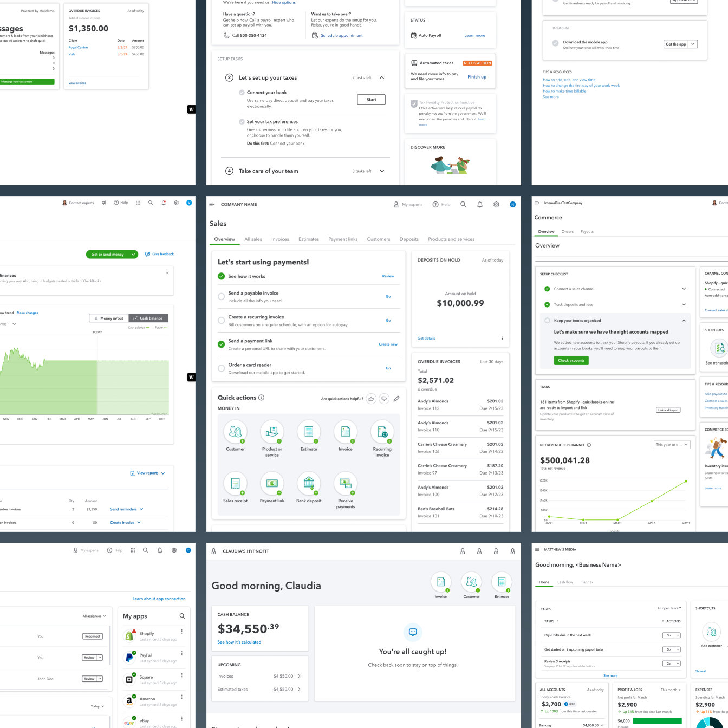Open Estimate shortcut on Claudia's Hypnofit dashboard
Image resolution: width=728 pixels, height=728 pixels.
(502, 582)
